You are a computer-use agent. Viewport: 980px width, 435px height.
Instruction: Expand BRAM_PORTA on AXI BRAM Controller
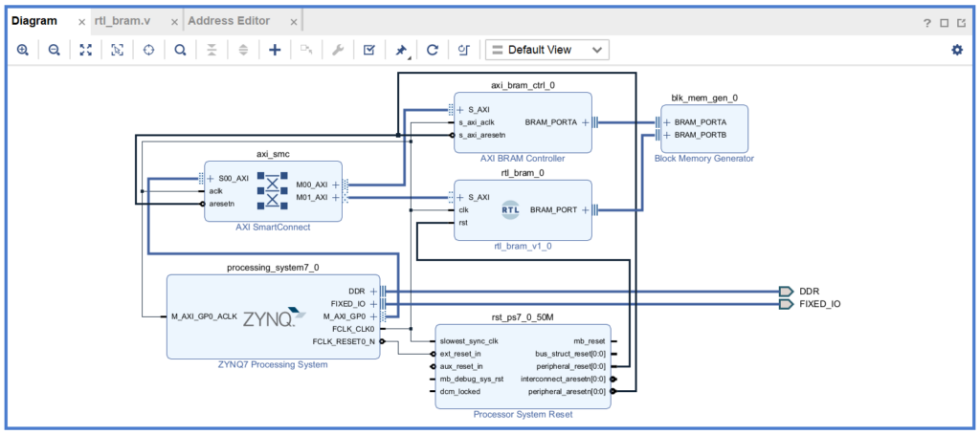point(585,122)
